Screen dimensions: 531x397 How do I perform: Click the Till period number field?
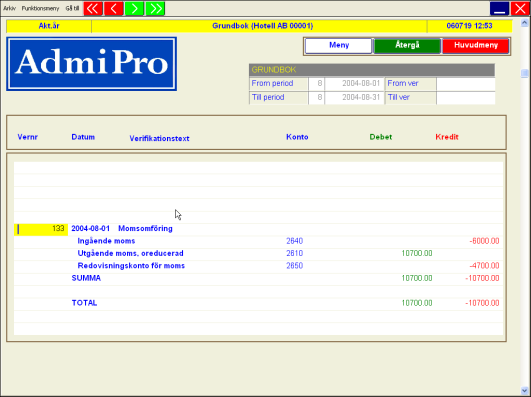pos(316,98)
